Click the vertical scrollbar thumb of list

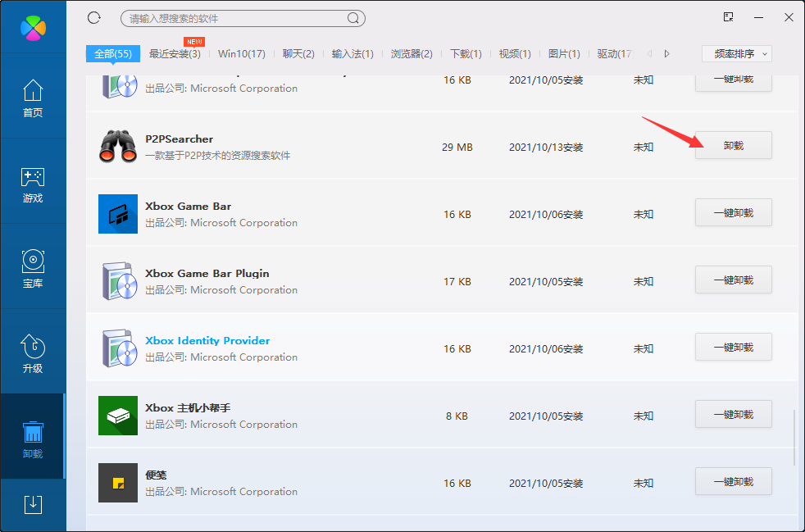click(x=794, y=439)
